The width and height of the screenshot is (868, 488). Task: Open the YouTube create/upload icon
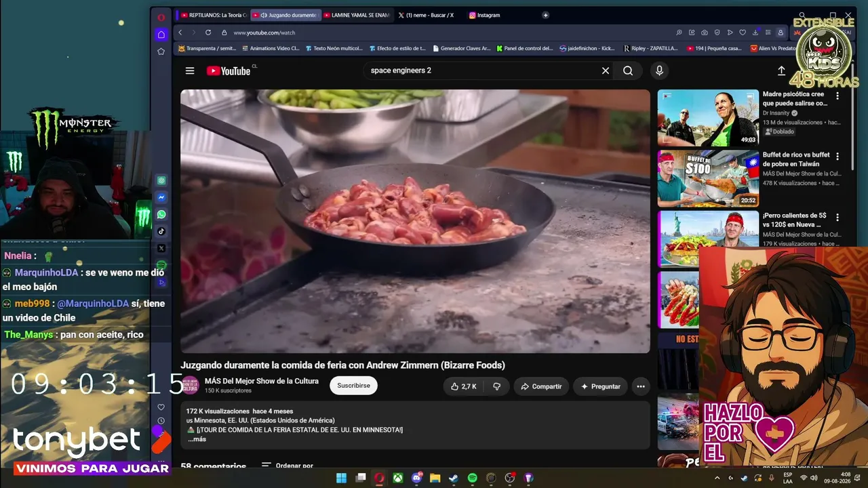coord(781,70)
